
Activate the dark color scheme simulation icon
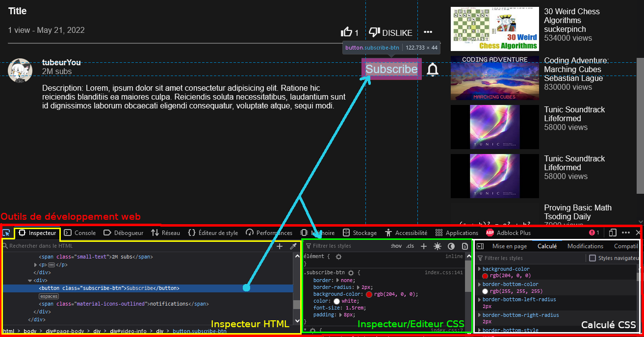coord(451,246)
